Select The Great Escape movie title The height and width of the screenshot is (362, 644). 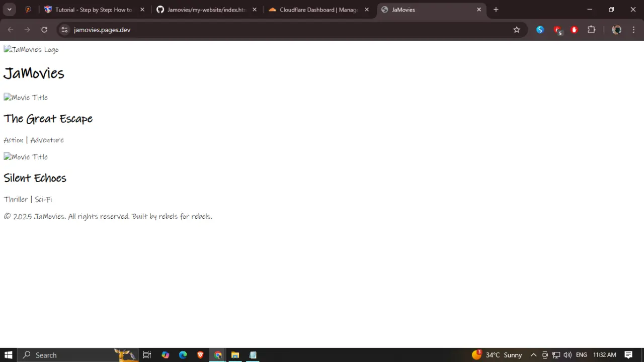tap(48, 119)
